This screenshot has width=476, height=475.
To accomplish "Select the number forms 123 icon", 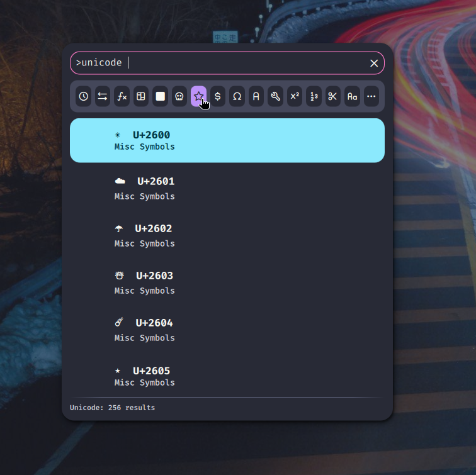I will coord(314,96).
